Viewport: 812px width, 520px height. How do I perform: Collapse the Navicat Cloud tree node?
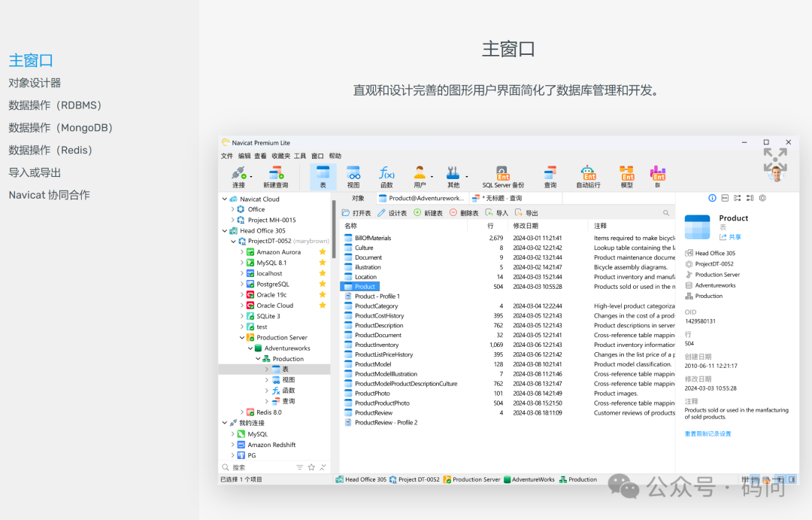pyautogui.click(x=225, y=199)
